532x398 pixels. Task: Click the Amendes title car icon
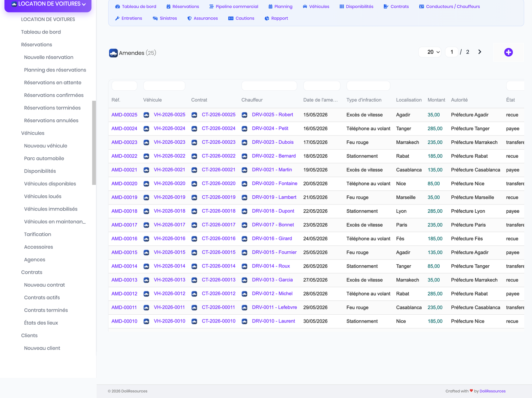tap(113, 53)
